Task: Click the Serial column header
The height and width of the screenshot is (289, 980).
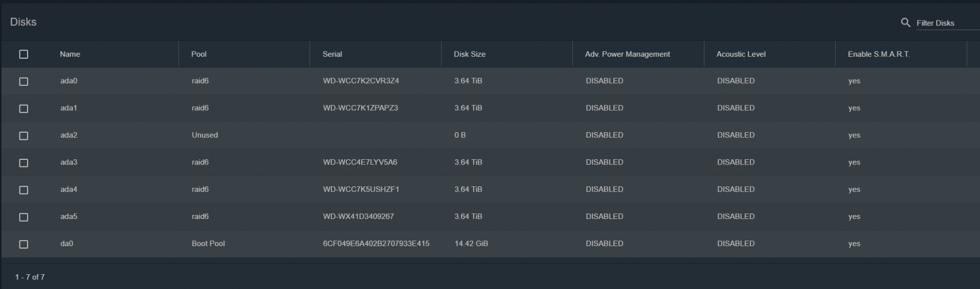Action: pyautogui.click(x=332, y=54)
